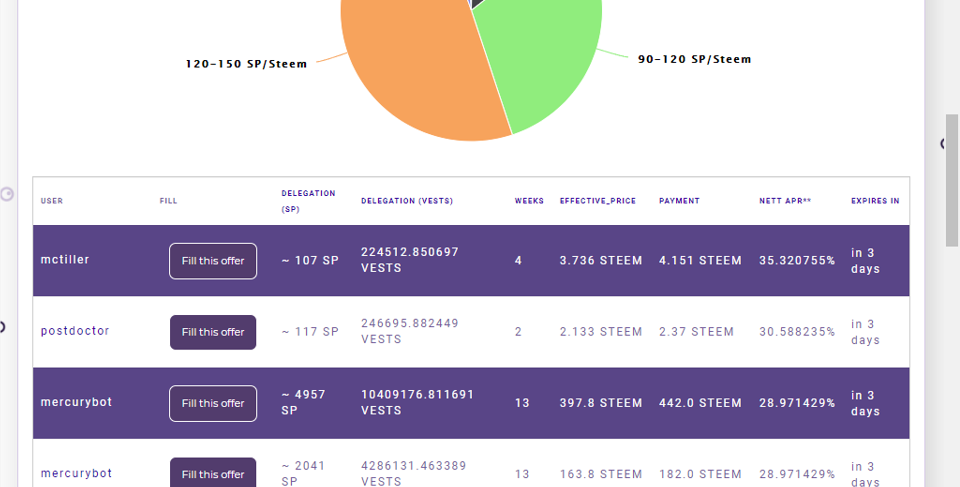Screen dimensions: 960x487
Task: Select the ~ 107 SP delegation value
Action: tap(310, 260)
